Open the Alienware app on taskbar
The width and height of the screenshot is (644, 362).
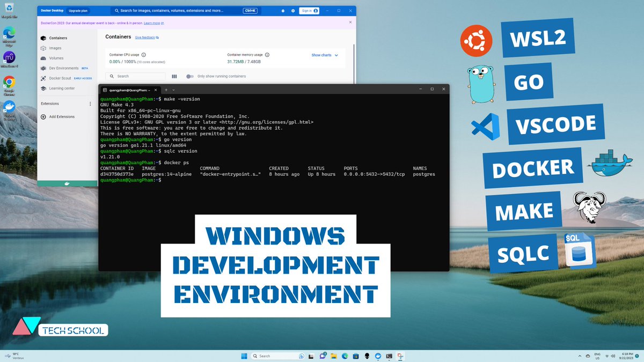[x=367, y=356]
